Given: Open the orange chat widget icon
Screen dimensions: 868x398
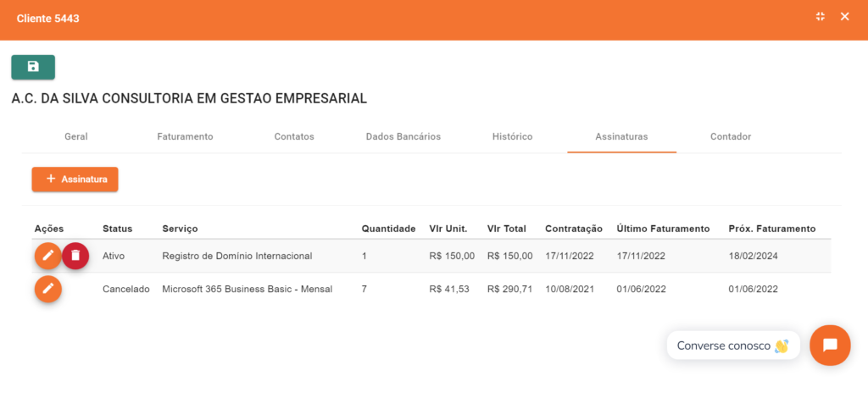Looking at the screenshot, I should coord(830,345).
